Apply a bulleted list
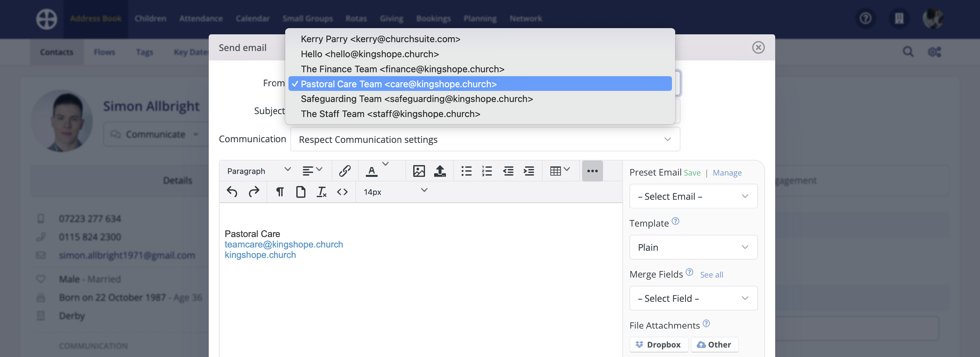 [x=466, y=171]
